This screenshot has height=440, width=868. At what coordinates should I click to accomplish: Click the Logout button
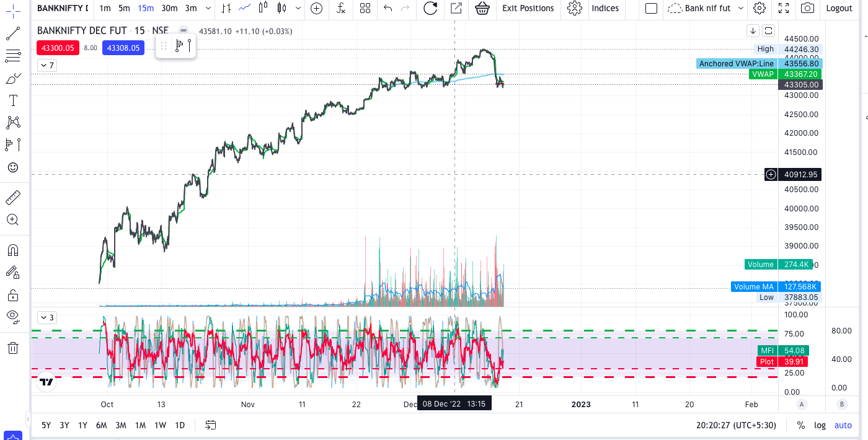(839, 8)
